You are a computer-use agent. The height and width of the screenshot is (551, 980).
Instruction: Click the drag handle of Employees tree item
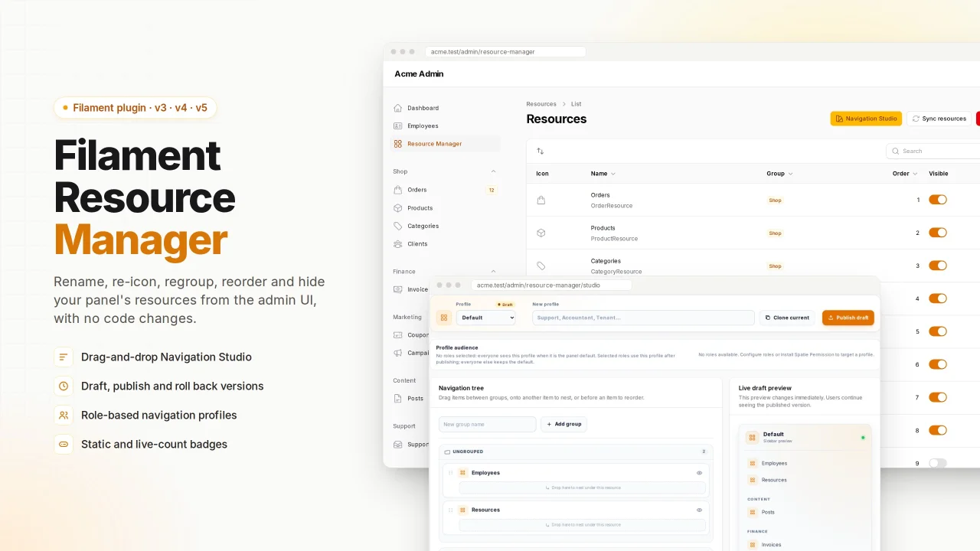(x=450, y=473)
